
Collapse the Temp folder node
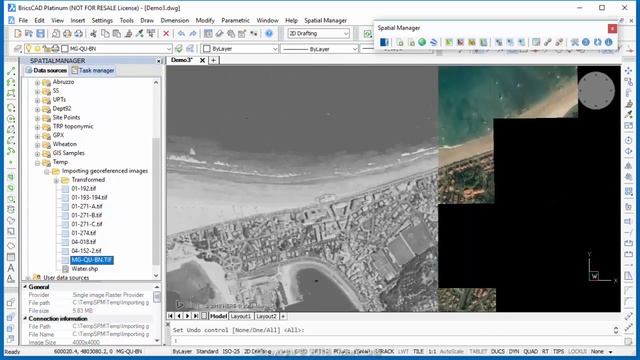[x=37, y=162]
